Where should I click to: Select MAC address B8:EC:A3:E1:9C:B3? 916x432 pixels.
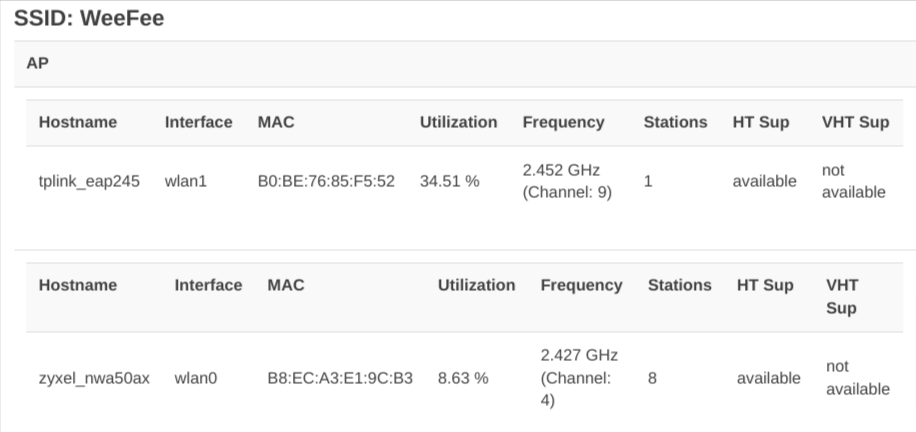tap(340, 378)
